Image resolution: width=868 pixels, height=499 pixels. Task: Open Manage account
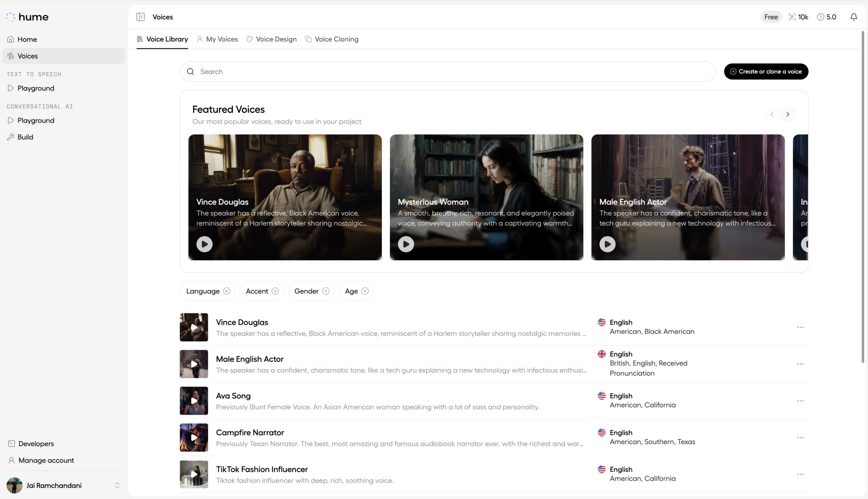[64, 460]
